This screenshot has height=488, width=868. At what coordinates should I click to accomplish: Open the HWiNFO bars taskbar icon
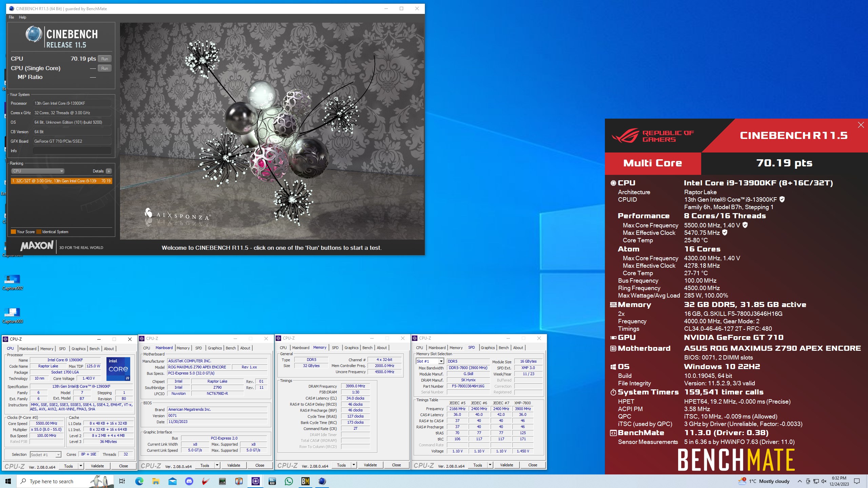272,481
